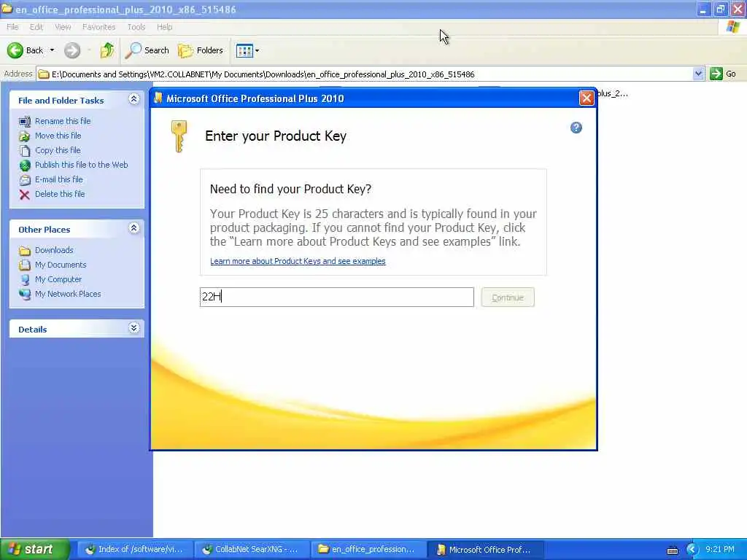This screenshot has height=560, width=747.
Task: Expand hidden tray icons arrow
Action: click(692, 550)
